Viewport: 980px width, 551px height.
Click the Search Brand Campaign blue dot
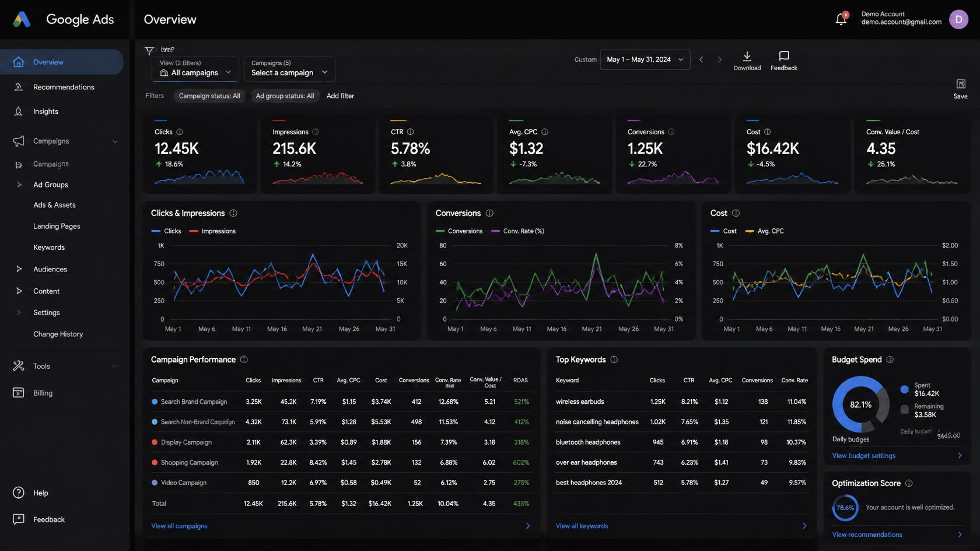coord(155,402)
